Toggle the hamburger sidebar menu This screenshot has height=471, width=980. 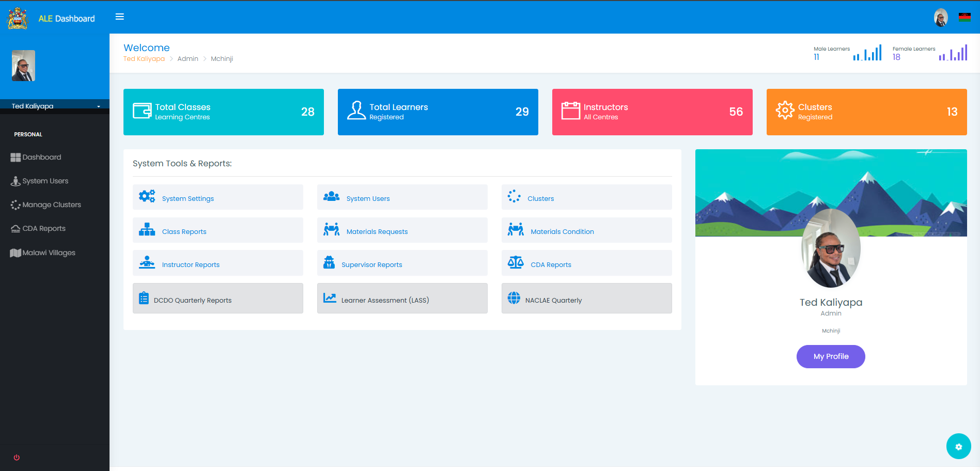pos(120,17)
